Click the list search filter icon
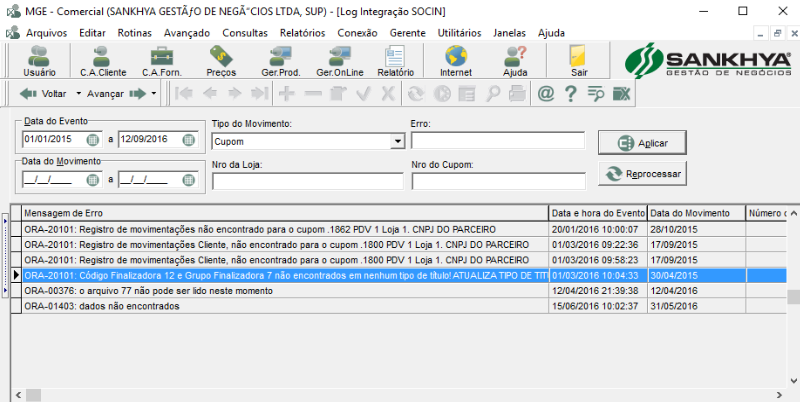The image size is (800, 402). point(596,94)
